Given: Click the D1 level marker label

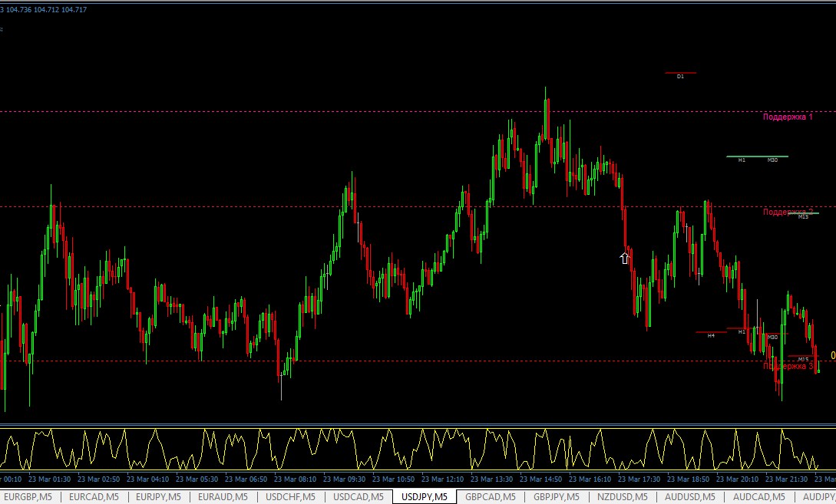Looking at the screenshot, I should coord(680,77).
